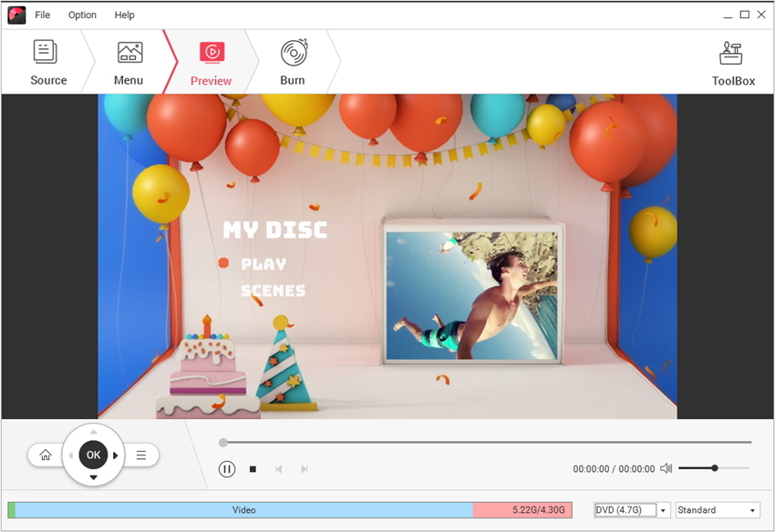Go to the Menu step icon
The image size is (775, 532).
point(129,52)
